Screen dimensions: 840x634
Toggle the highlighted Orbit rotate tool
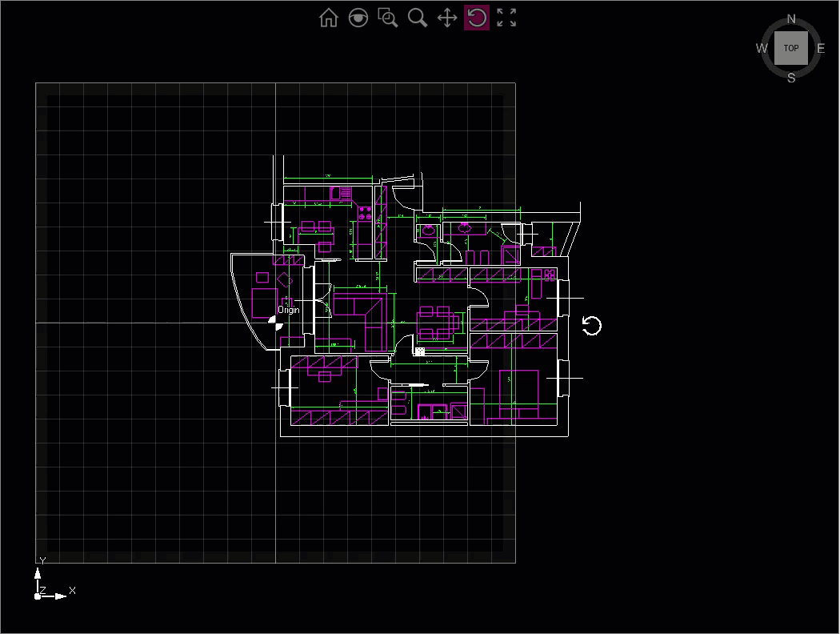[477, 18]
